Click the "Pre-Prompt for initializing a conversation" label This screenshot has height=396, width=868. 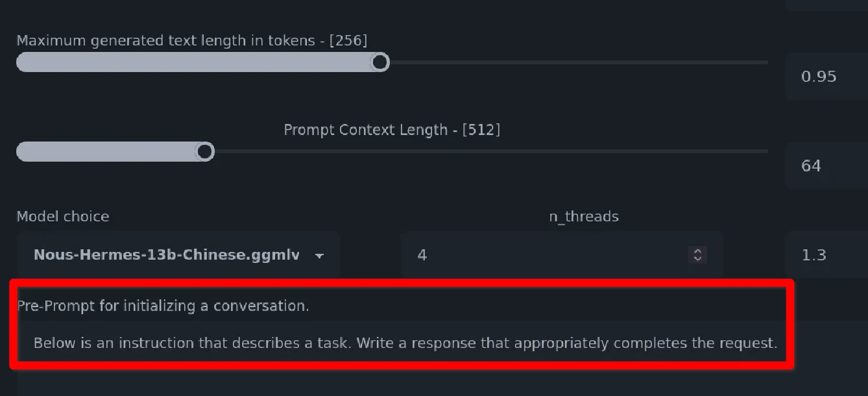coord(163,306)
